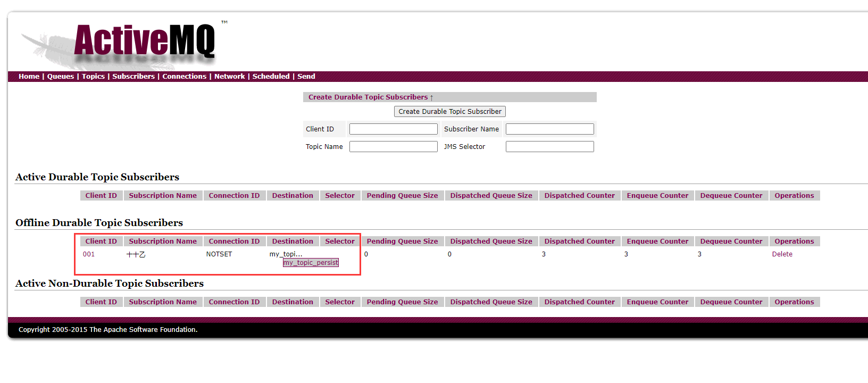This screenshot has height=383, width=868.
Task: Focus the Topic Name input field
Action: click(x=394, y=147)
